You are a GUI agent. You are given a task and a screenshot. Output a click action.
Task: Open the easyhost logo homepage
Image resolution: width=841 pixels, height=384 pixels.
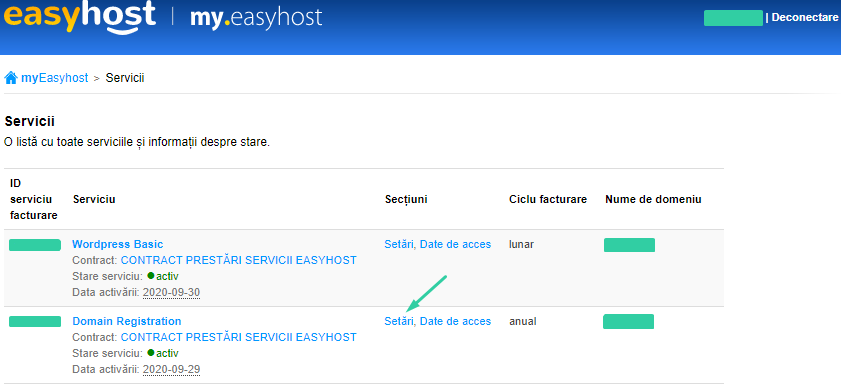tap(80, 17)
